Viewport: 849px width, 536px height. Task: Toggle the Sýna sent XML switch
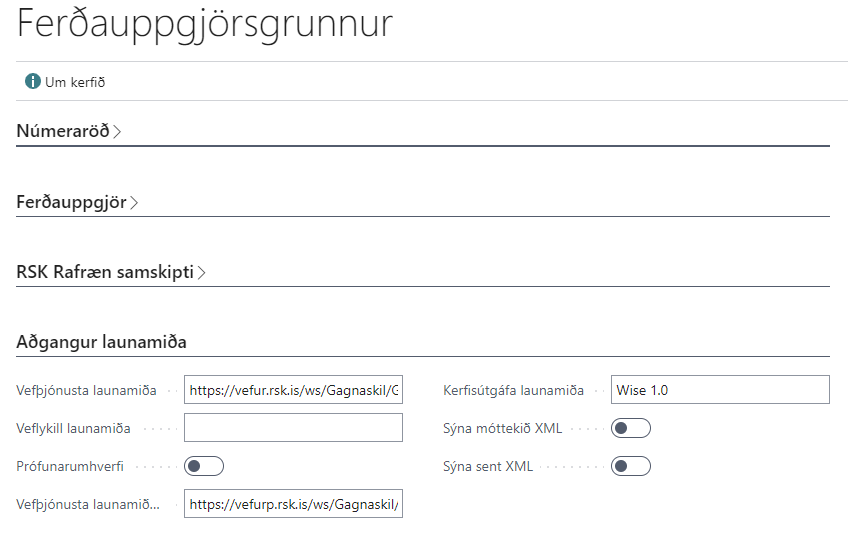[631, 466]
